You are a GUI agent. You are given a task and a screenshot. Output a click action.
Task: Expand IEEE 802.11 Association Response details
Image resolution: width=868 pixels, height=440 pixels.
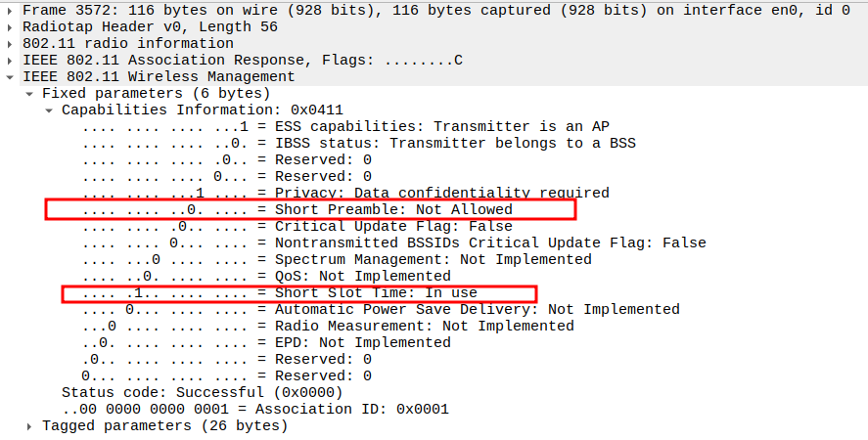pyautogui.click(x=11, y=60)
